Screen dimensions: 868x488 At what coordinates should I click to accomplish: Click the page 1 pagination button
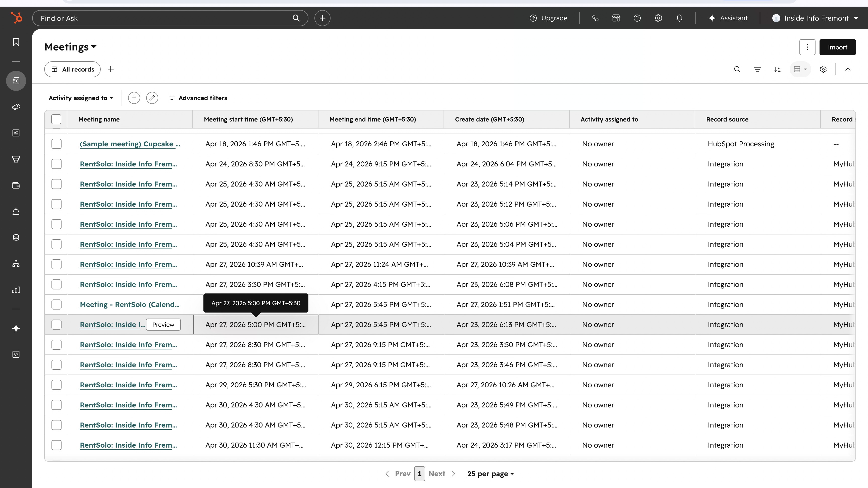tap(419, 474)
